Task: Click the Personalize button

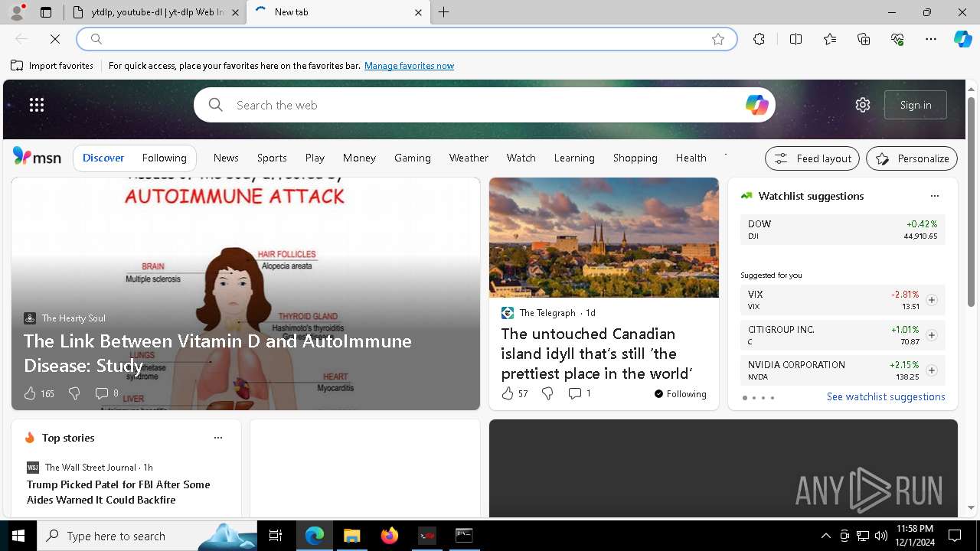Action: point(912,158)
